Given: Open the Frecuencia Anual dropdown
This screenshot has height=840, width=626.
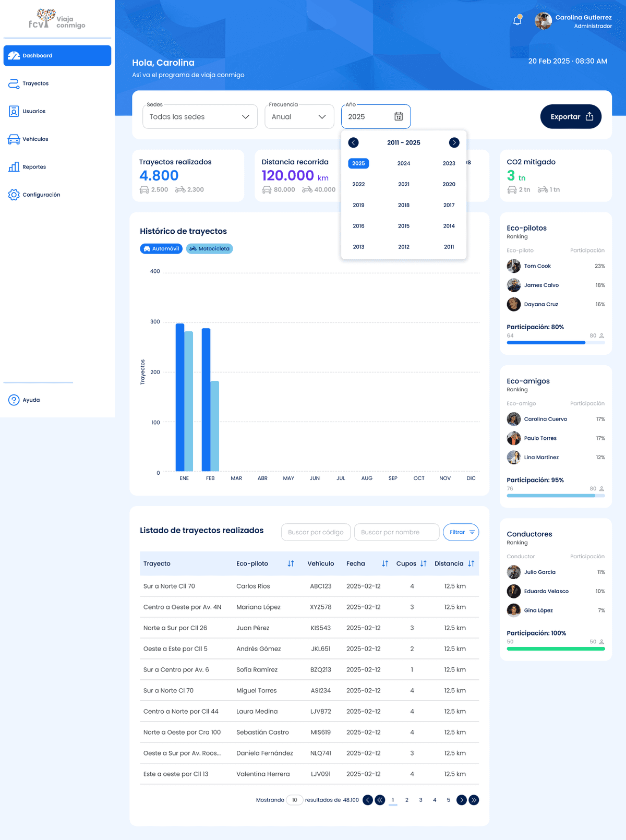Looking at the screenshot, I should [299, 117].
